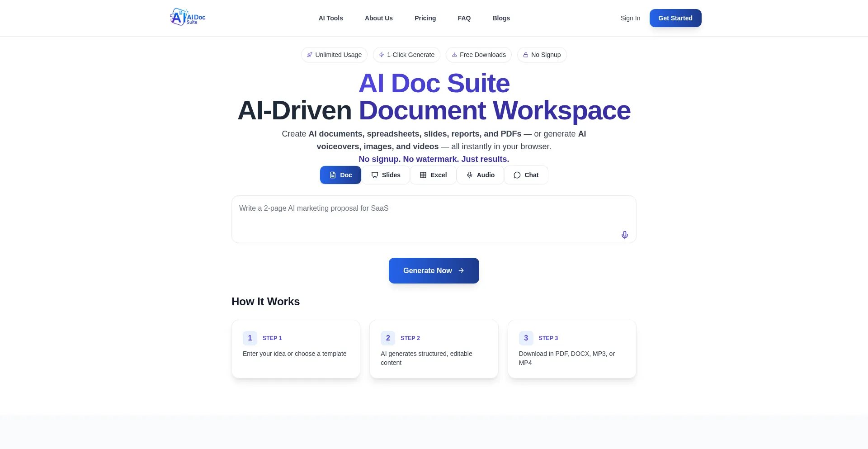
Task: Switch to the Excel tab
Action: [x=433, y=175]
